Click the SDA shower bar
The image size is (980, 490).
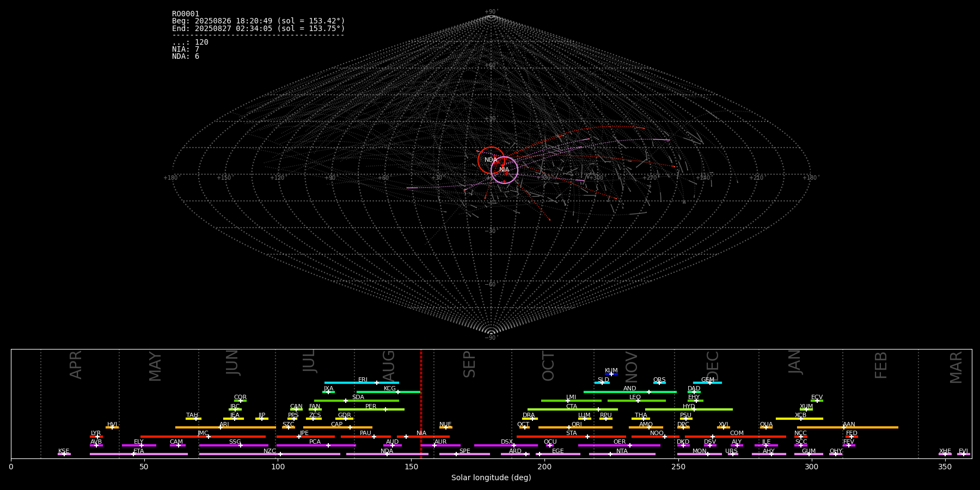point(357,401)
